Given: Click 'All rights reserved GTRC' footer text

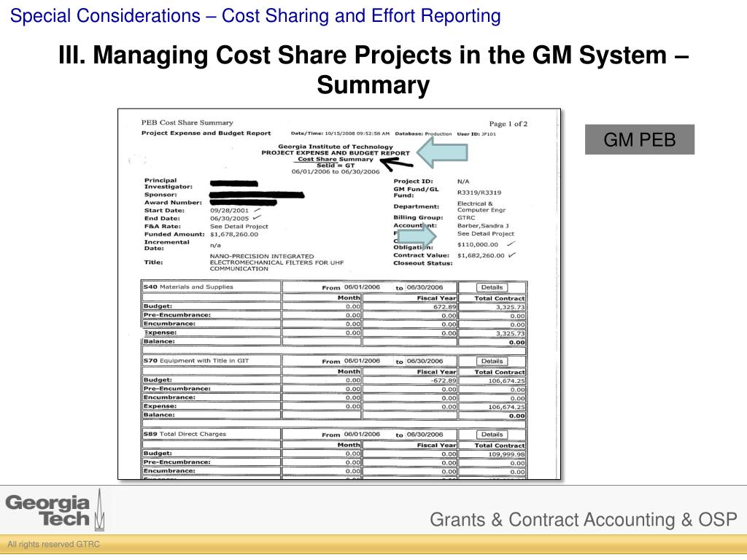Looking at the screenshot, I should coord(53,544).
